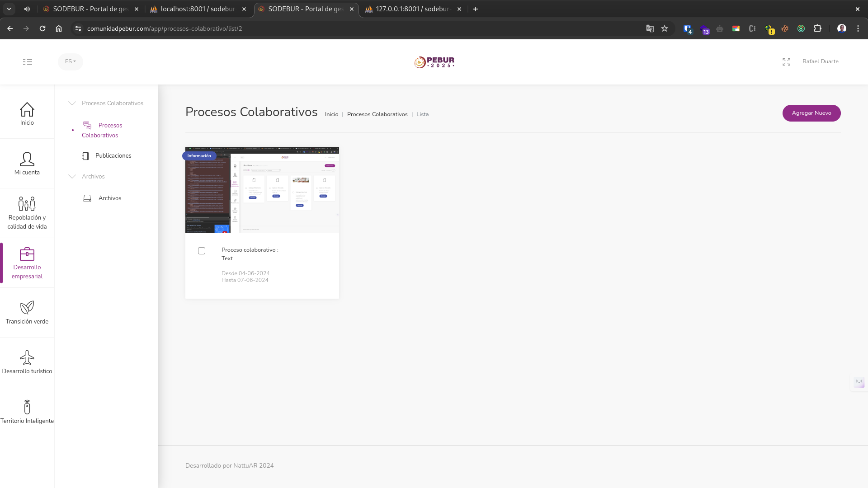868x488 pixels.
Task: Open Archivos submenu item
Action: coord(110,198)
